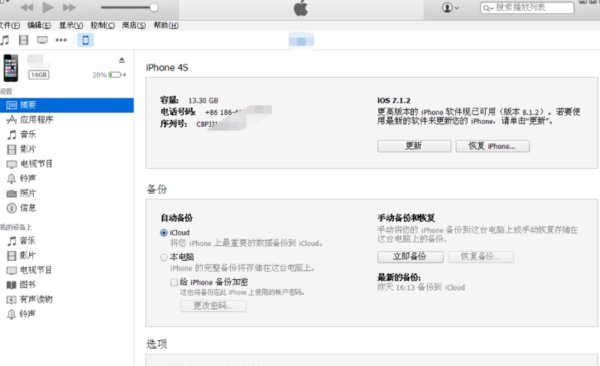Click the 16GB capacity label
This screenshot has height=366, width=600.
pos(39,75)
